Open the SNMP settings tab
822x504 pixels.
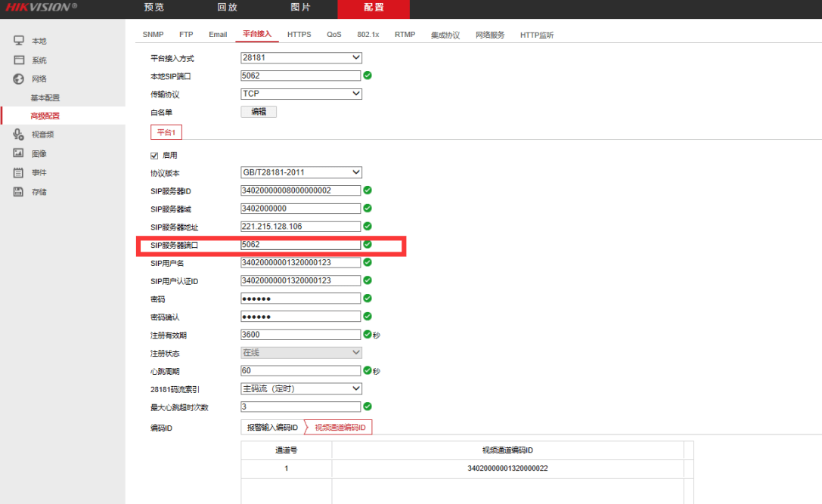[153, 35]
